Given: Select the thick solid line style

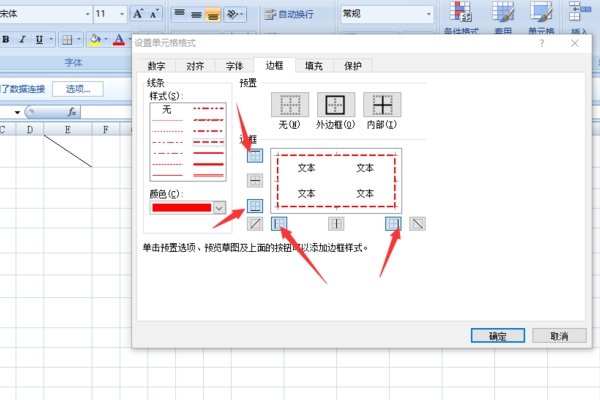Looking at the screenshot, I should click(x=208, y=165).
